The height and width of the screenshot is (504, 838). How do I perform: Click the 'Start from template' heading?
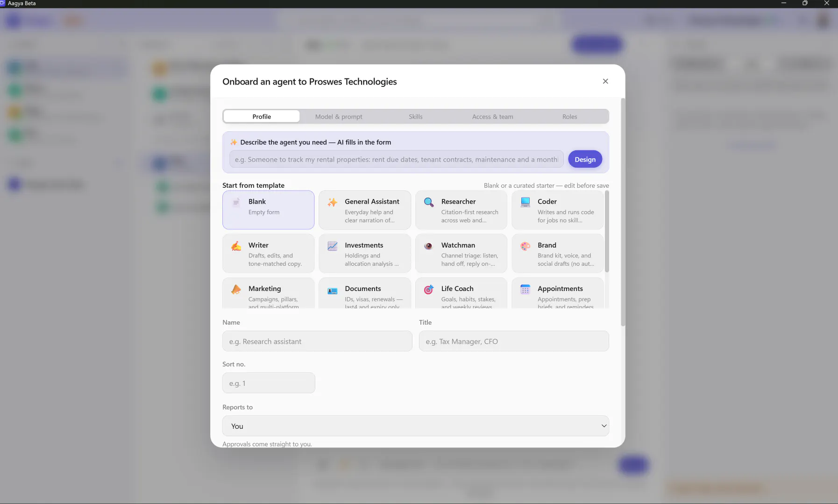[253, 185]
